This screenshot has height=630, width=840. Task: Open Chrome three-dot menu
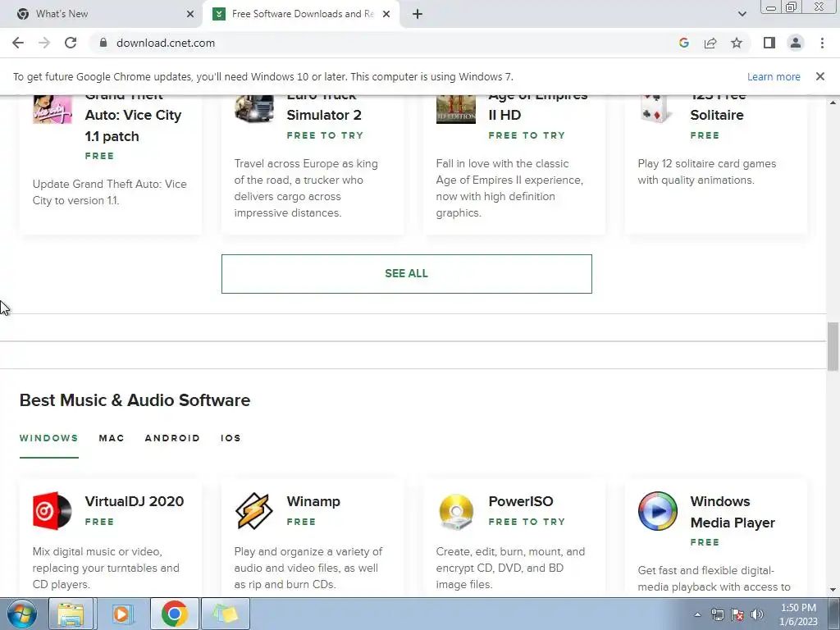(x=822, y=43)
